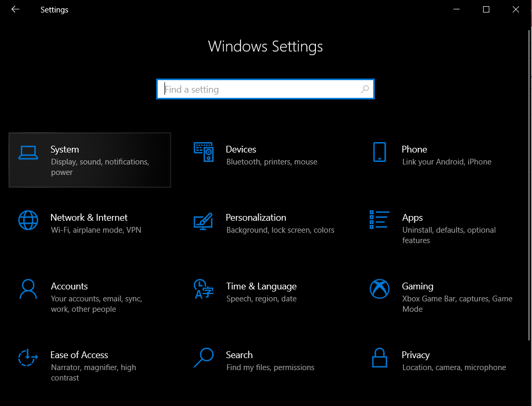532x406 pixels.
Task: Maximize the Settings window
Action: (486, 9)
